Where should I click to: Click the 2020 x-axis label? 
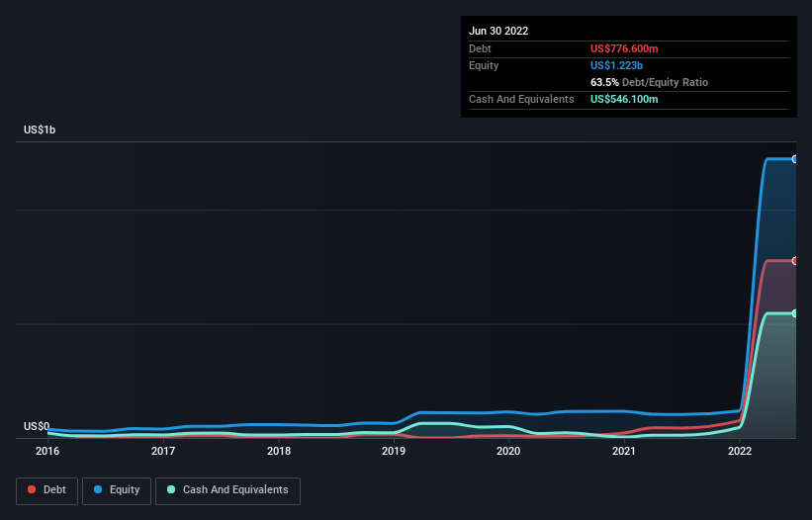pos(508,451)
